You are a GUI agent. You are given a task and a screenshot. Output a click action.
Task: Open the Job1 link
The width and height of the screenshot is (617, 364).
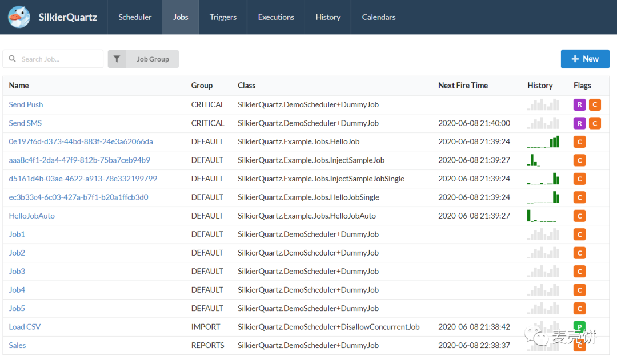coord(17,234)
